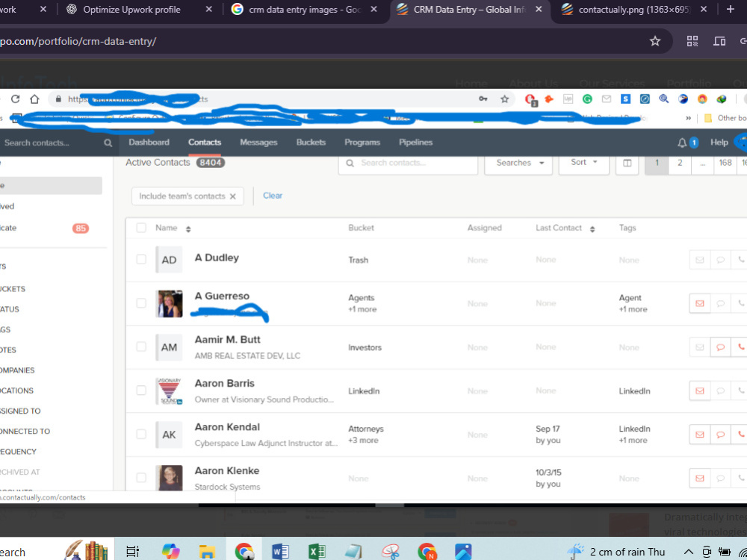Tick the checkbox for A Dudley
Viewport: 747px width, 560px height.
coord(141,260)
